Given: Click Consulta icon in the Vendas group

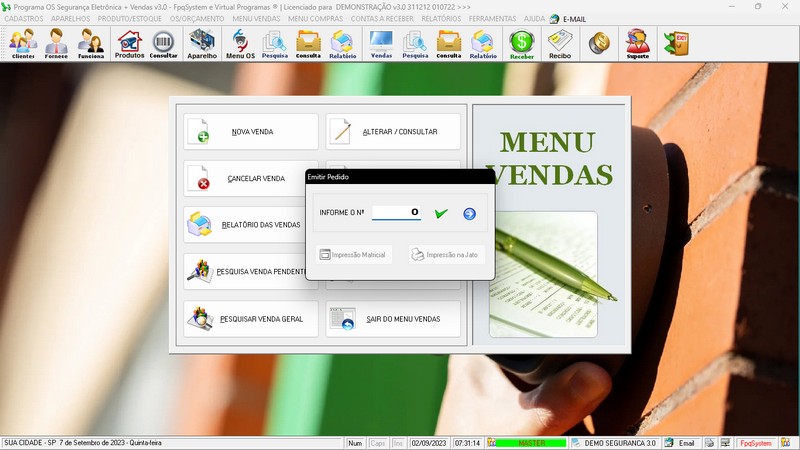Looking at the screenshot, I should point(448,44).
